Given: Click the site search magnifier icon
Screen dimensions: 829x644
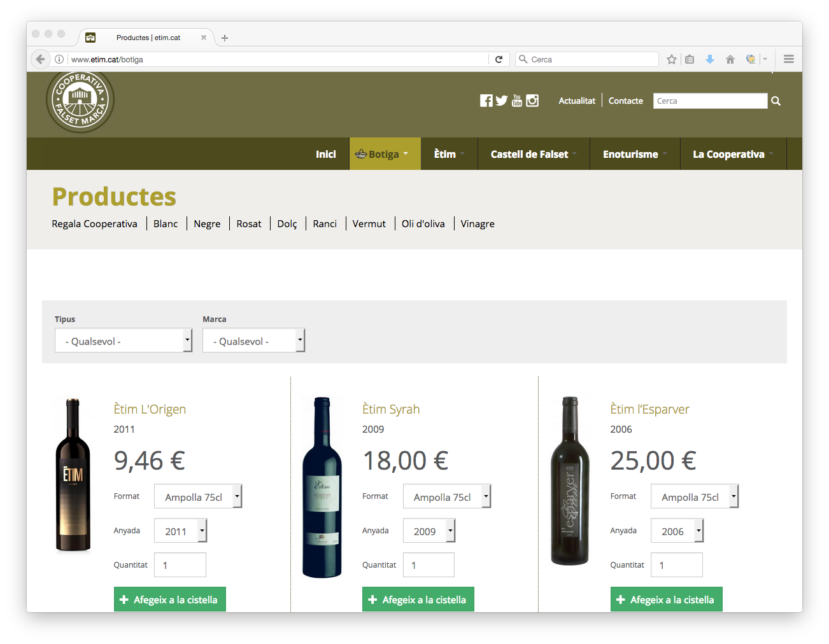Looking at the screenshot, I should coord(776,101).
